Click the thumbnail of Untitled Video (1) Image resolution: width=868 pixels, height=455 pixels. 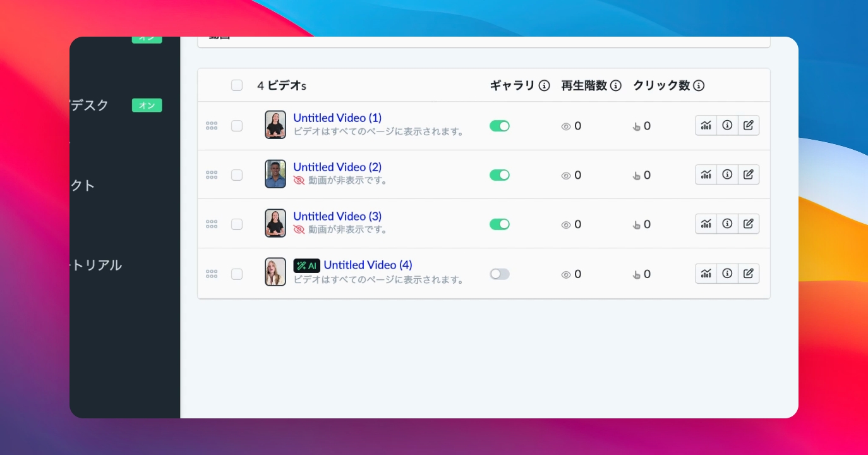pos(275,125)
